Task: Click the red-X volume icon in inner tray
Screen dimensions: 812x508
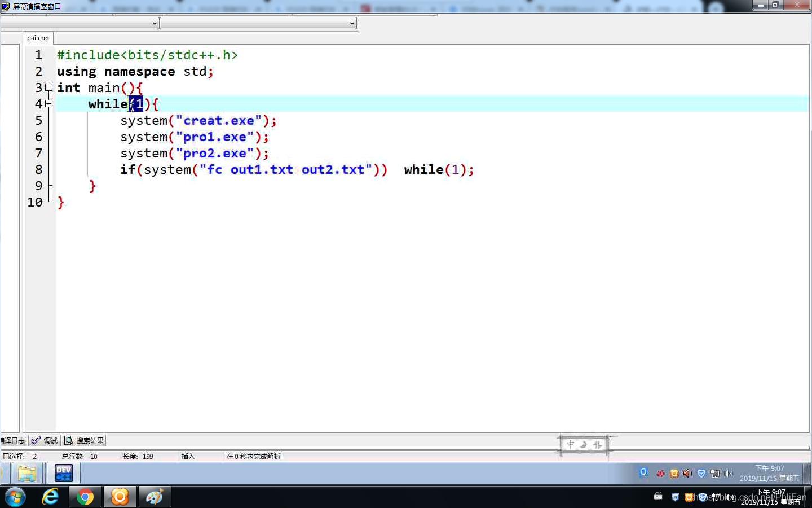Action: coord(687,474)
